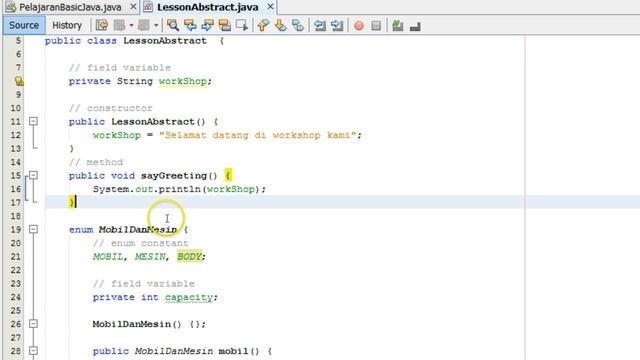Click the sayGreeting method name
This screenshot has width=640, height=360.
click(x=174, y=176)
